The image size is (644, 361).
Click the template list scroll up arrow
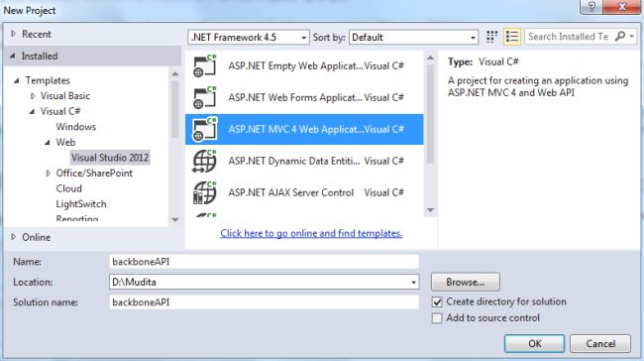430,58
